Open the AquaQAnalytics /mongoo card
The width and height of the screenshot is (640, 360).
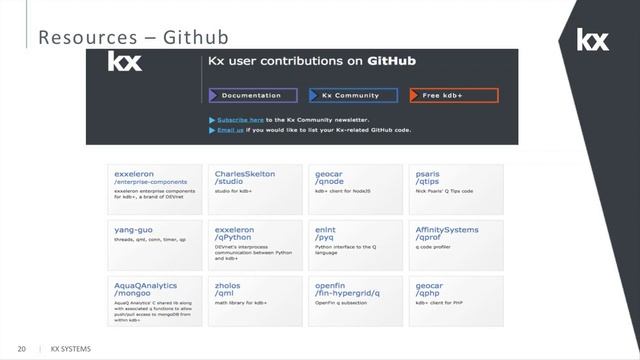(155, 301)
